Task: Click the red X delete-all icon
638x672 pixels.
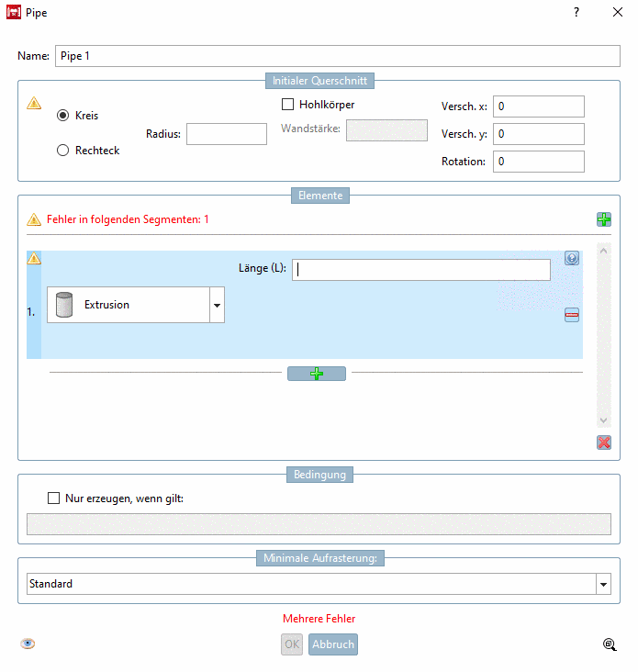Action: (x=604, y=442)
